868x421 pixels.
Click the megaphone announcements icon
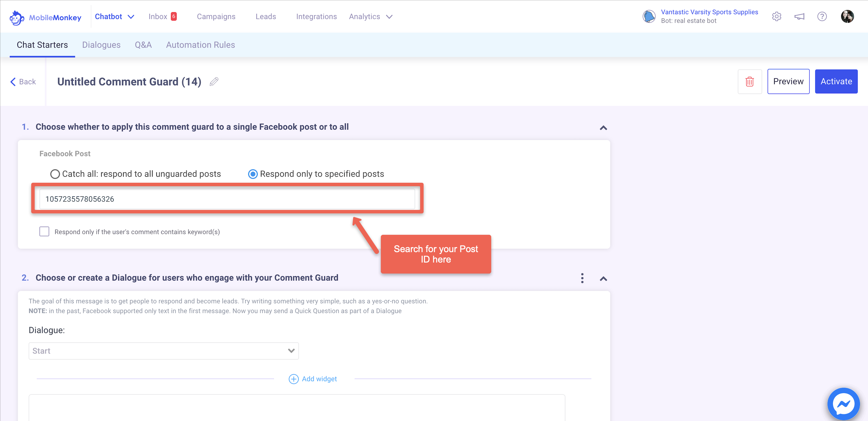799,16
